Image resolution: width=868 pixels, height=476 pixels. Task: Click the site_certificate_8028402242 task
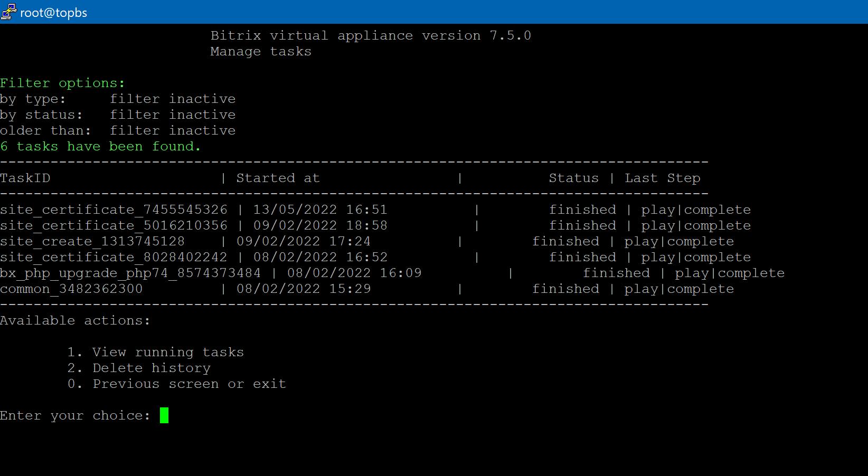pyautogui.click(x=114, y=257)
